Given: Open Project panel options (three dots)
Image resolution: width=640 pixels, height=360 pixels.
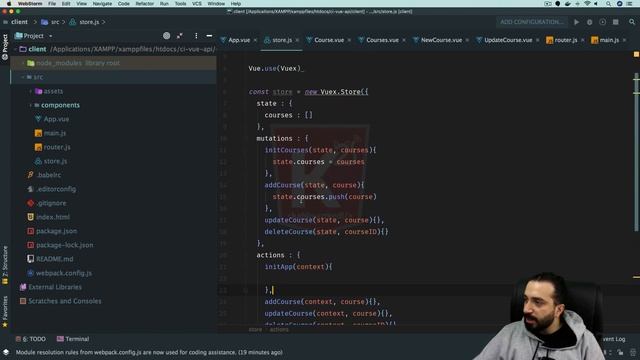Looking at the screenshot, I should pos(196,36).
